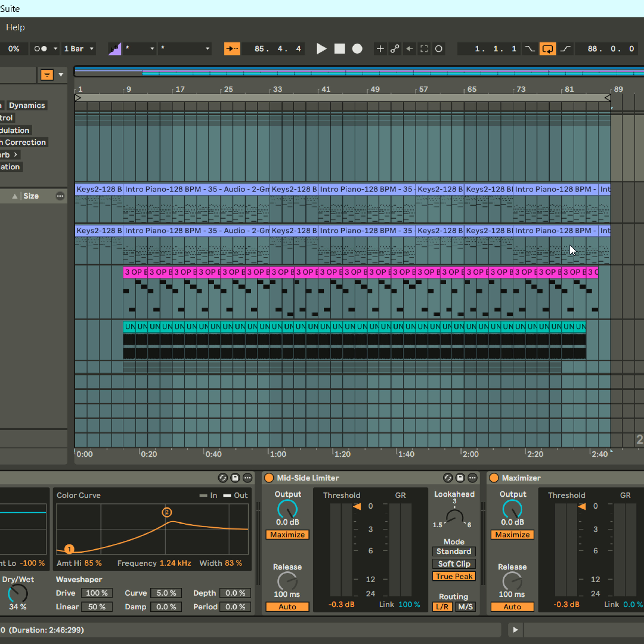Image resolution: width=644 pixels, height=644 pixels.
Task: Click the Dry/Wet knob at 34 %
Action: pyautogui.click(x=18, y=594)
